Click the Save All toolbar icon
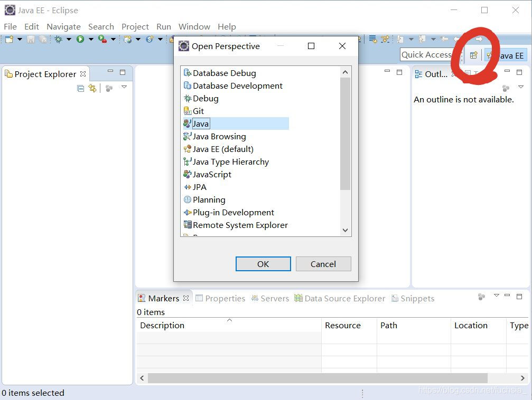 (43, 40)
